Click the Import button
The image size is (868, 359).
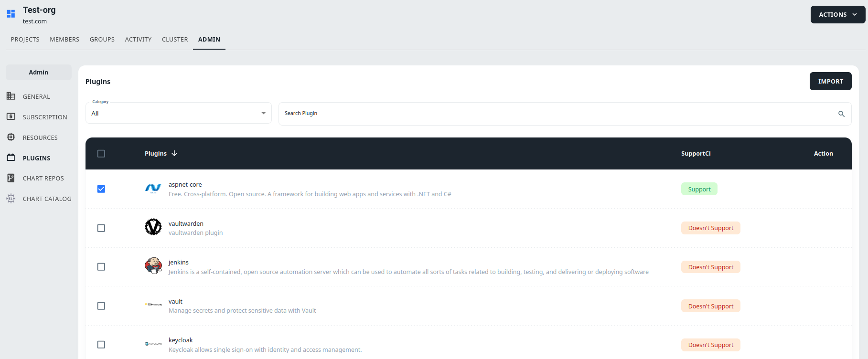[831, 81]
